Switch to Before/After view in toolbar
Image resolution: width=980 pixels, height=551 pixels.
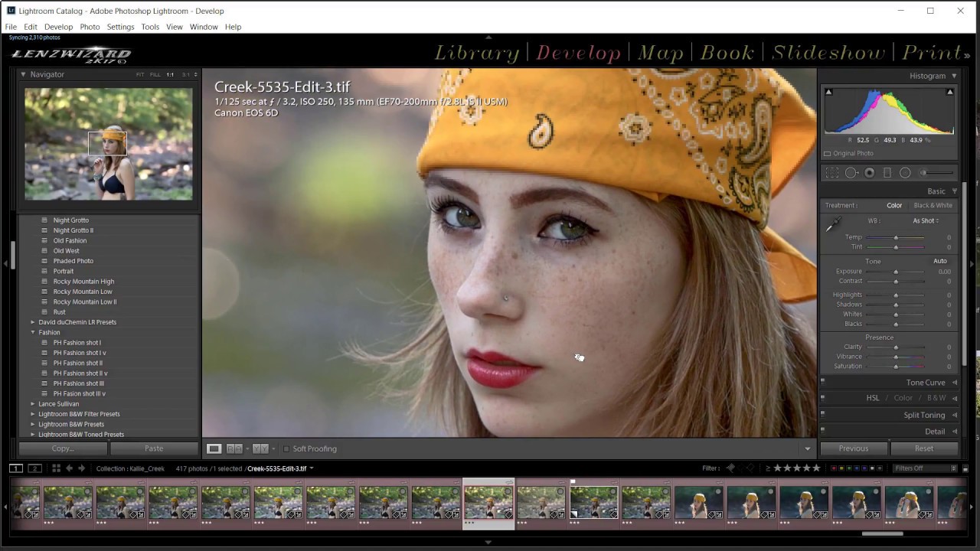coord(260,448)
